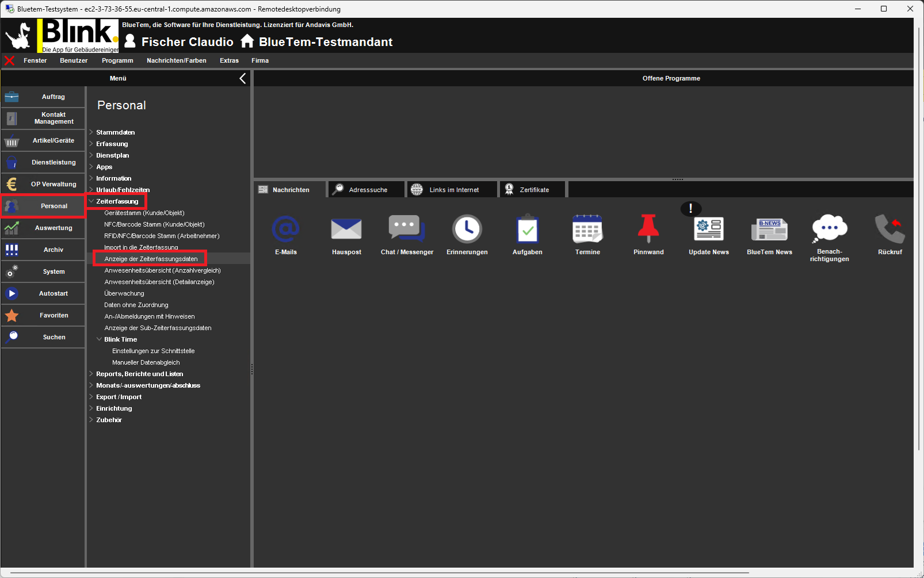Screen dimensions: 924x578
Task: Open Update News icon
Action: [709, 229]
